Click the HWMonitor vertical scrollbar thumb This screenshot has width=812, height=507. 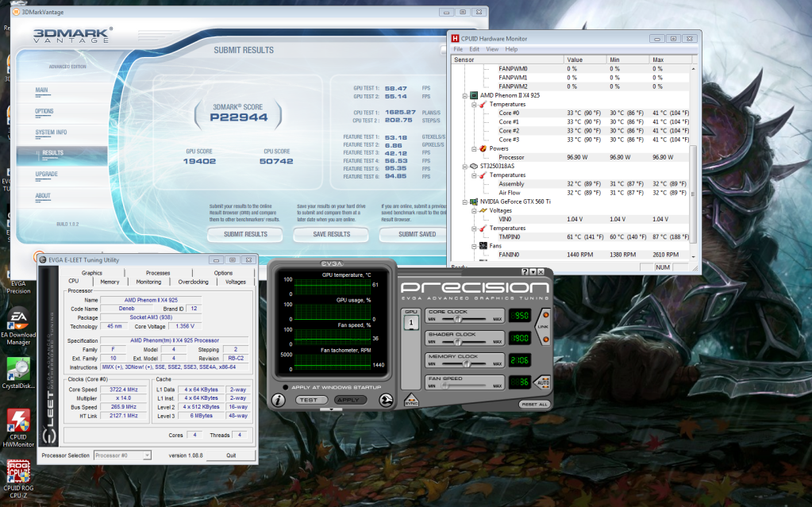click(x=693, y=194)
